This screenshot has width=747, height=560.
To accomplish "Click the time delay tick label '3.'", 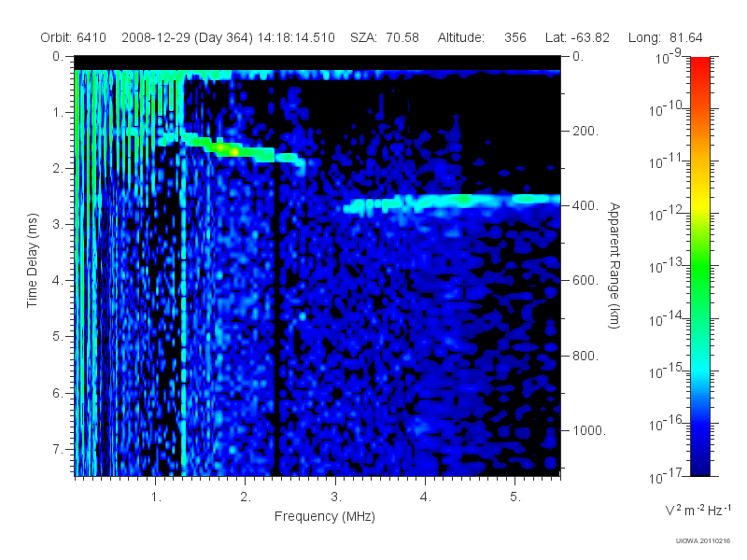I will click(x=58, y=224).
